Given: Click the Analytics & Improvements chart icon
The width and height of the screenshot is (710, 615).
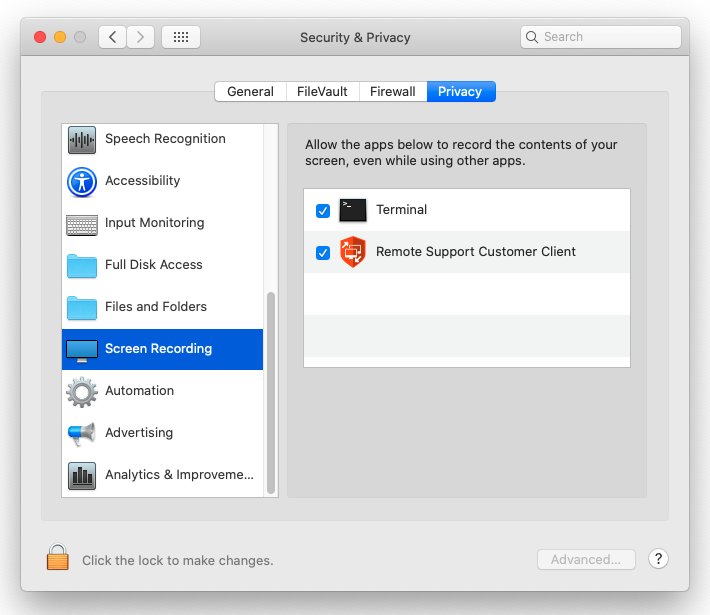Looking at the screenshot, I should click(82, 476).
